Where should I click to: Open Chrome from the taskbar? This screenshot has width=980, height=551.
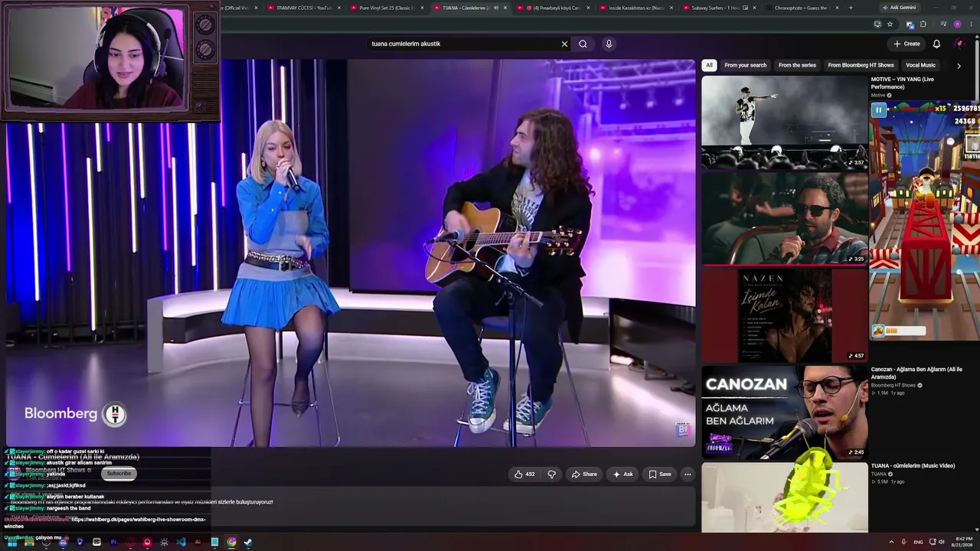click(231, 542)
